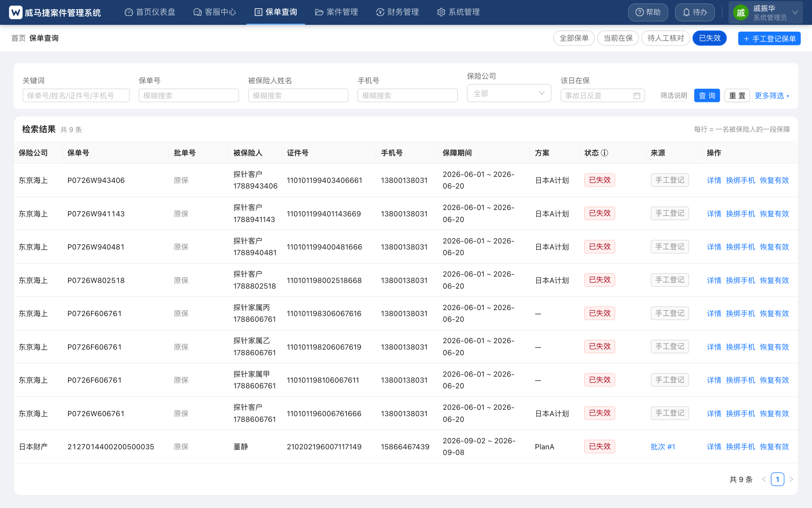Focus the 关键词 input field
This screenshot has height=508, width=812.
click(x=76, y=96)
